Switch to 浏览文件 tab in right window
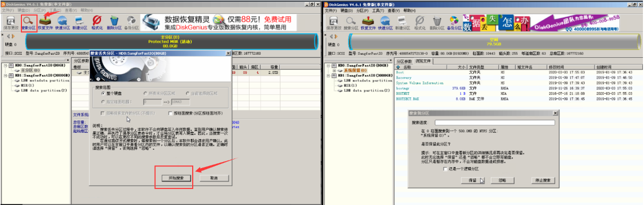This screenshot has height=205, width=644. pos(424,62)
